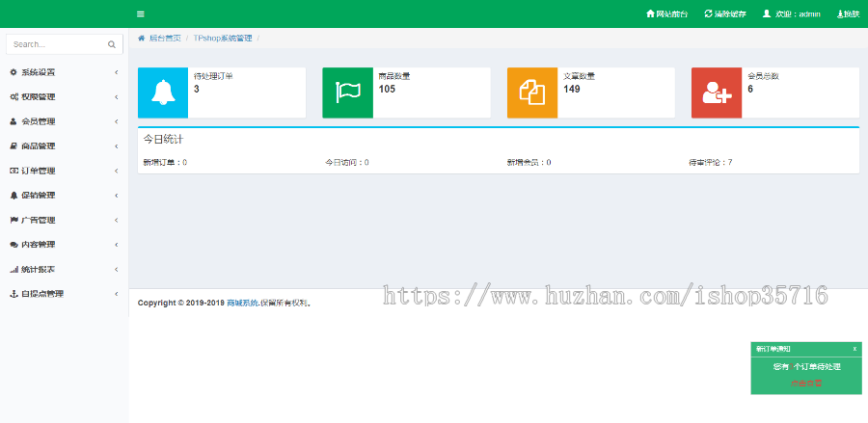Viewport: 868px width, 423px height.
Task: Click the flag icon of 广告管理
Action: (14, 220)
